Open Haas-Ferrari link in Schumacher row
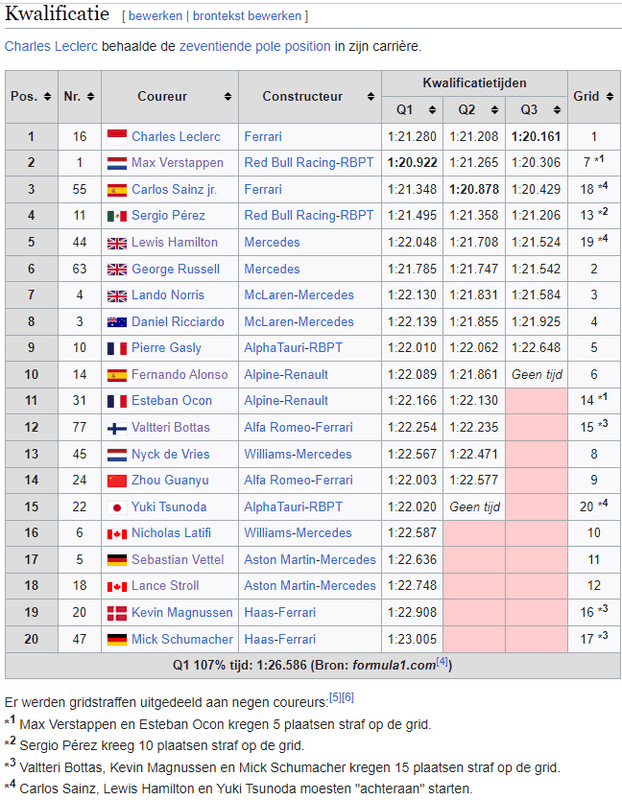The width and height of the screenshot is (622, 800). tap(280, 639)
